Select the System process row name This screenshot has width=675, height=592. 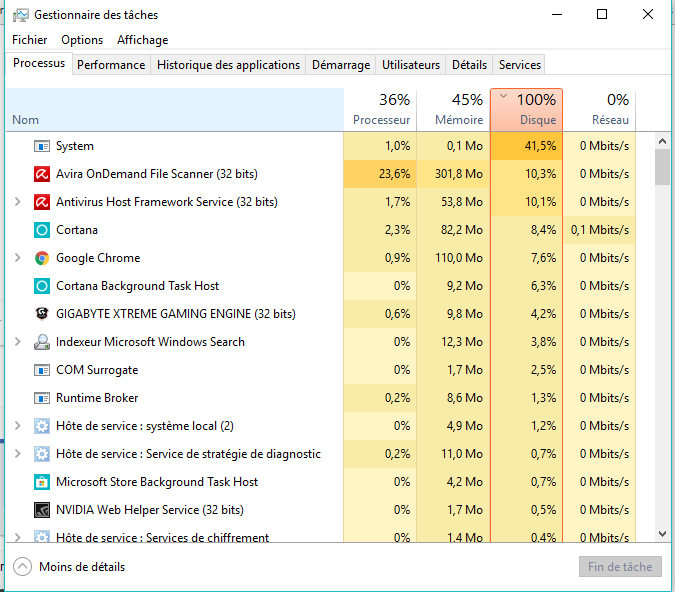(x=75, y=146)
